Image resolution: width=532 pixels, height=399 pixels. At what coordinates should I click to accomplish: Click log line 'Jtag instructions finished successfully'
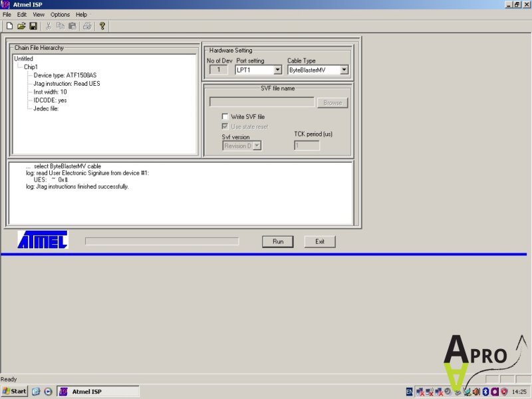point(77,187)
